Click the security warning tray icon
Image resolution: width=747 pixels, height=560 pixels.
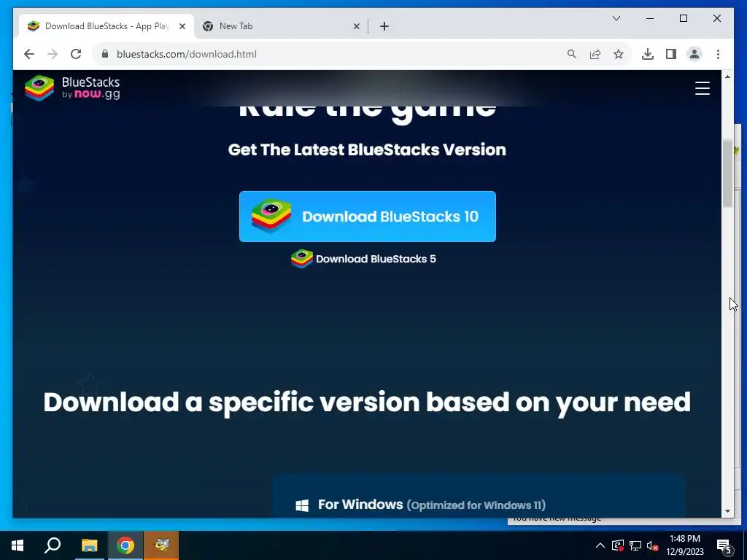point(617,545)
